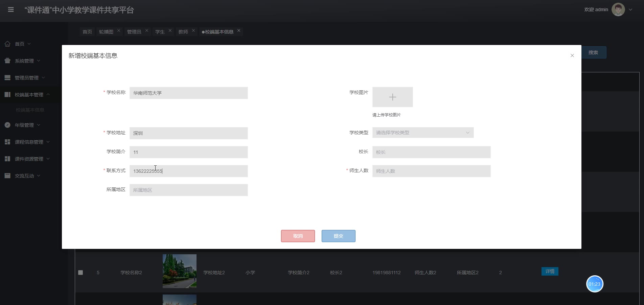
Task: Click the 学校简介 input field
Action: (x=189, y=152)
